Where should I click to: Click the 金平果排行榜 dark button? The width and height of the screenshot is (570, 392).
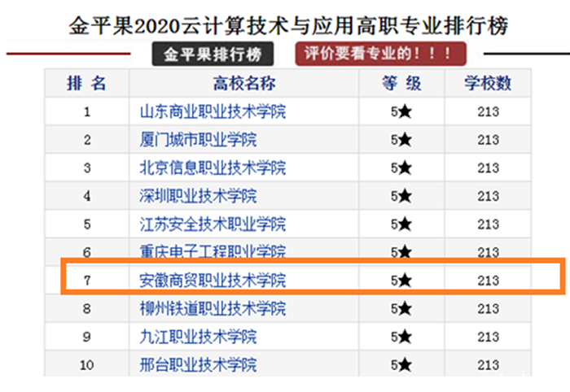[213, 54]
